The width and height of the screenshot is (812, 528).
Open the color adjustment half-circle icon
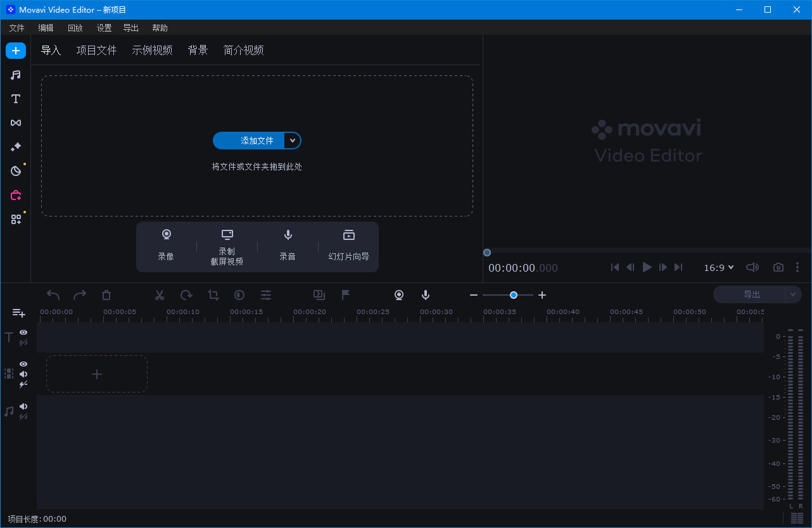coord(239,295)
